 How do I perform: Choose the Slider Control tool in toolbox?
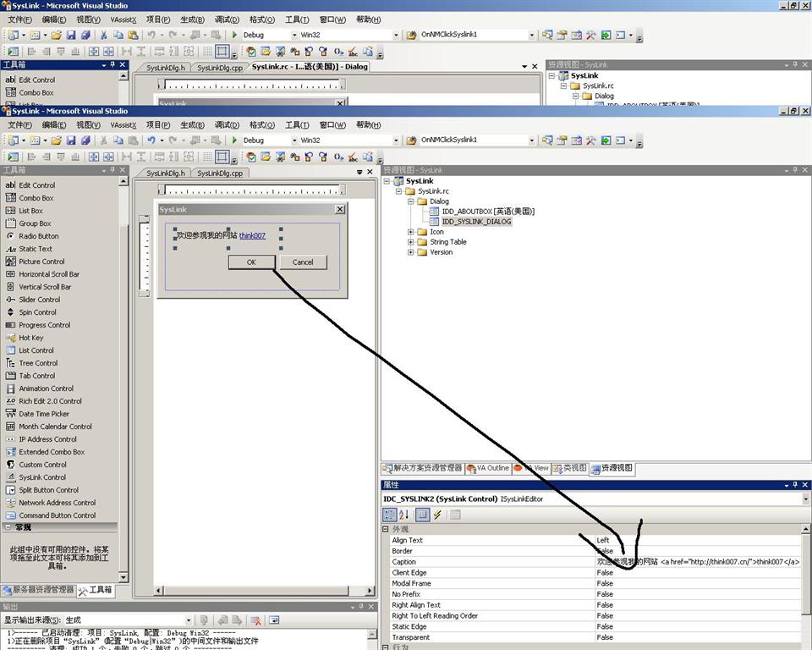[39, 300]
